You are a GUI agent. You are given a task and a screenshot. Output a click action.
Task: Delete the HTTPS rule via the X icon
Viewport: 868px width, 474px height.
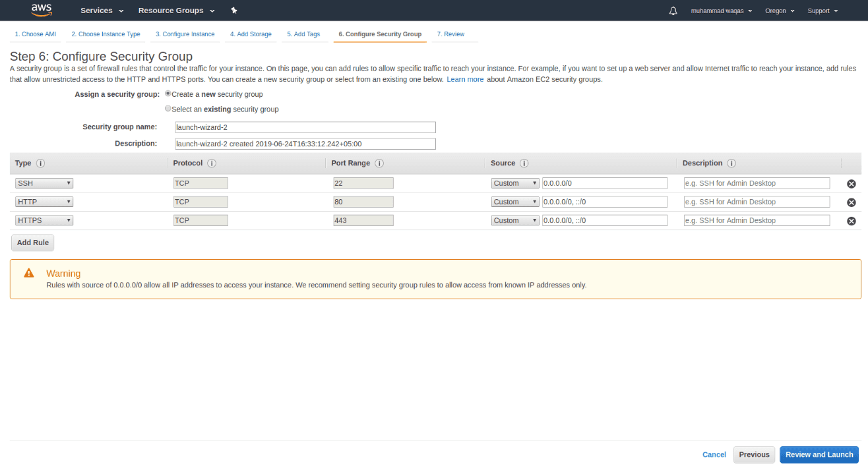[x=851, y=221]
